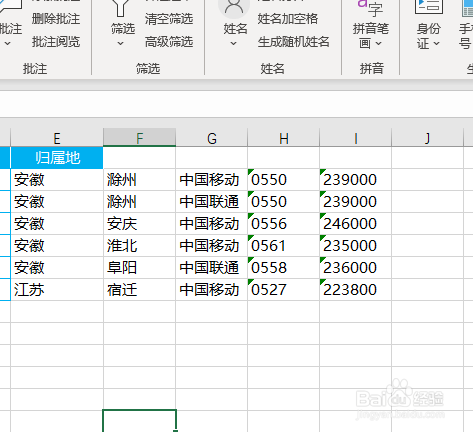Click 批注阅览 button
This screenshot has width=473, height=432.
click(x=56, y=42)
